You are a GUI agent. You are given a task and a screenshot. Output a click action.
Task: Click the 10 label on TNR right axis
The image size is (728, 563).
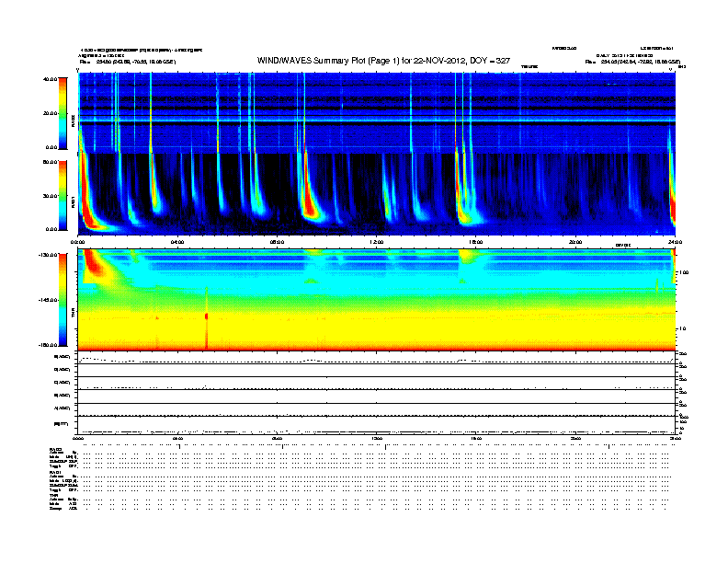[x=682, y=328]
